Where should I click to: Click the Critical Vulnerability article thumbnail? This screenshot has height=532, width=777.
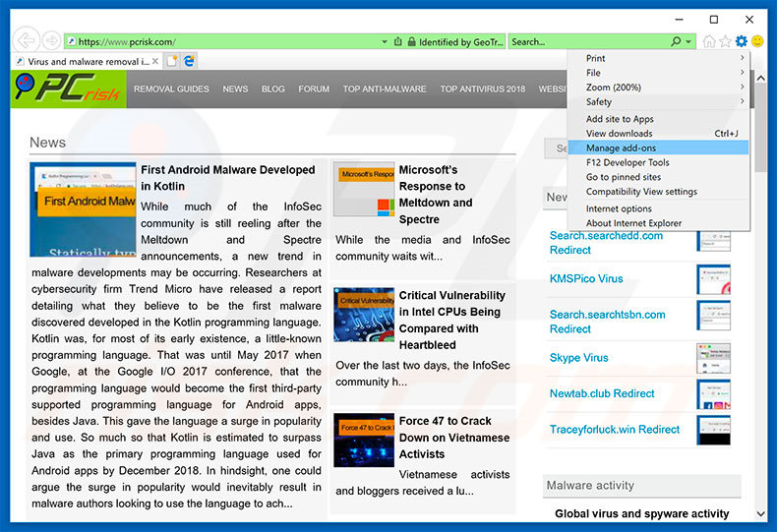click(364, 315)
